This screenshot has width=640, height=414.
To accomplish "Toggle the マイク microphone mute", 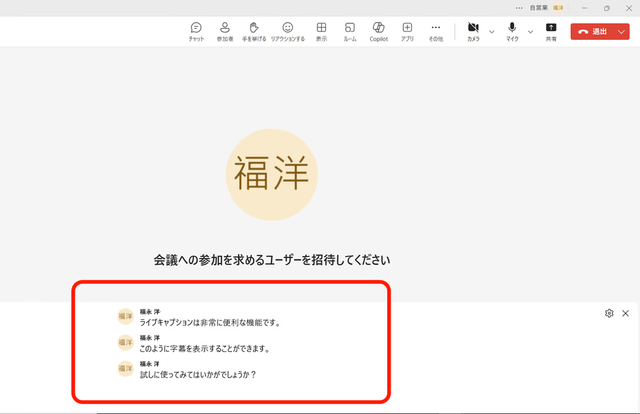I will 512,31.
